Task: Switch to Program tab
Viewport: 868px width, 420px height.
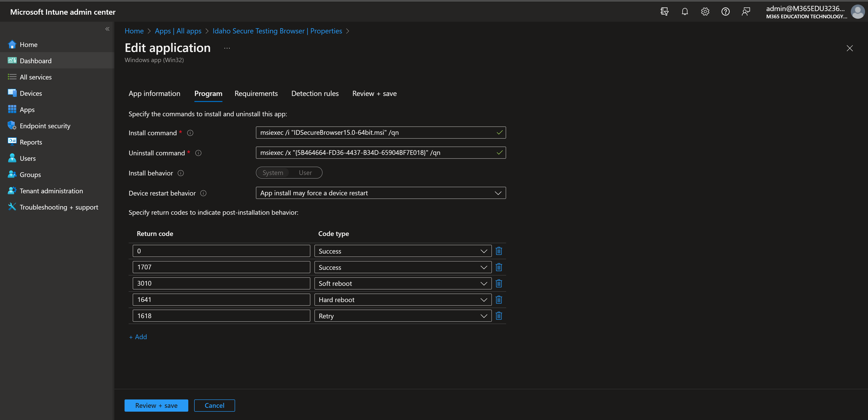Action: point(208,93)
